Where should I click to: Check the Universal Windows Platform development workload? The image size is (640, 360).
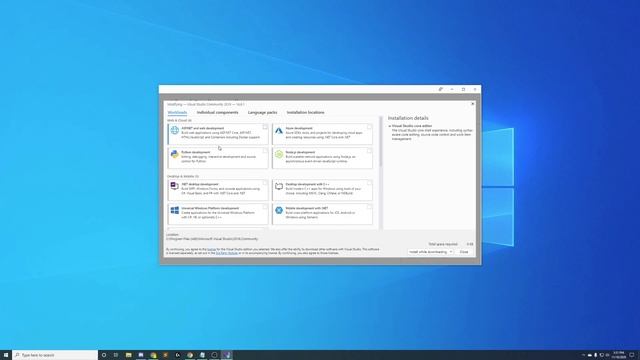265,207
